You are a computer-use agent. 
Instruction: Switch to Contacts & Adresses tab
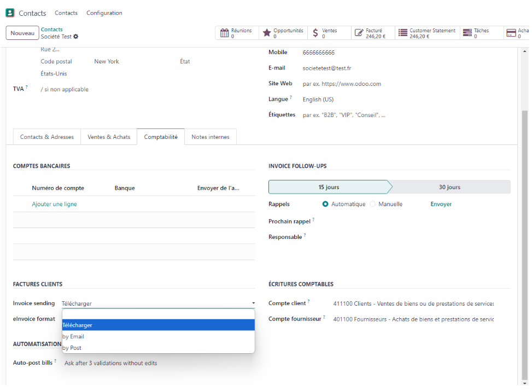click(47, 137)
